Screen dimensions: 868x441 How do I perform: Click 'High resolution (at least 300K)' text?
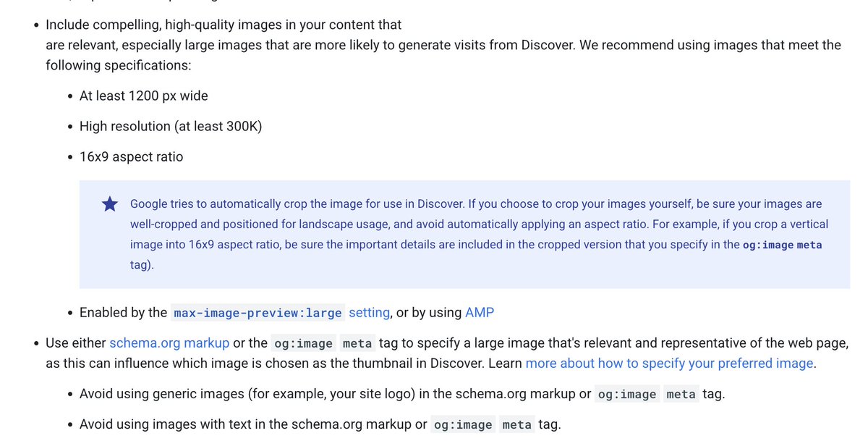171,126
